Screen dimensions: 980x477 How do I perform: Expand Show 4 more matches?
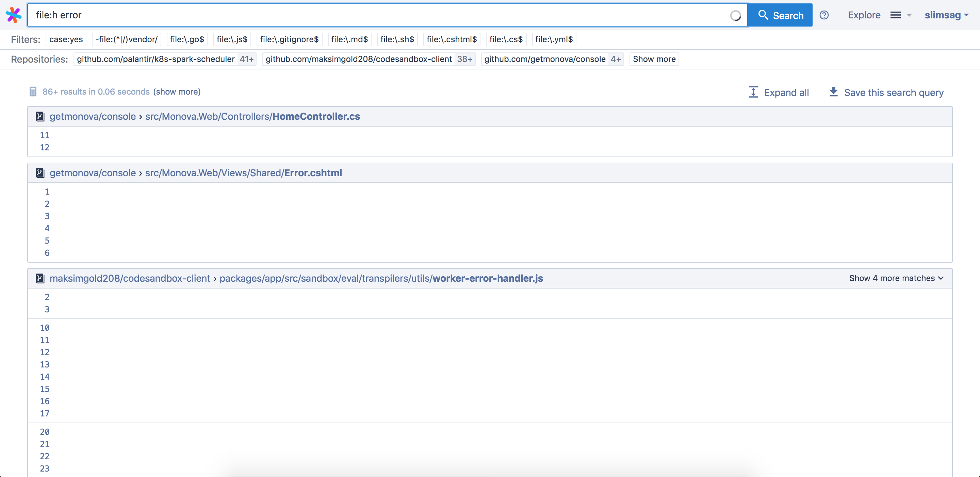(896, 278)
